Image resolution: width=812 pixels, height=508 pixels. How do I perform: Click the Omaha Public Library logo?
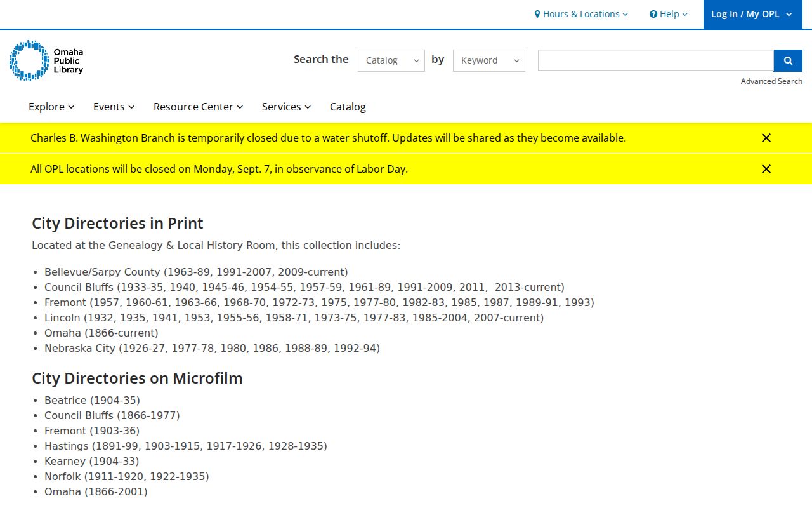pyautogui.click(x=46, y=60)
